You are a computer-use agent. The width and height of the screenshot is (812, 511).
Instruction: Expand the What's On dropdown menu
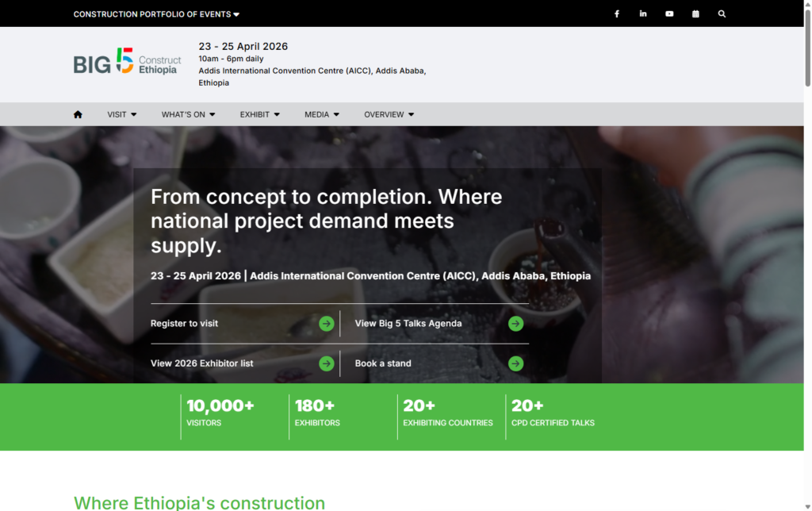tap(188, 114)
